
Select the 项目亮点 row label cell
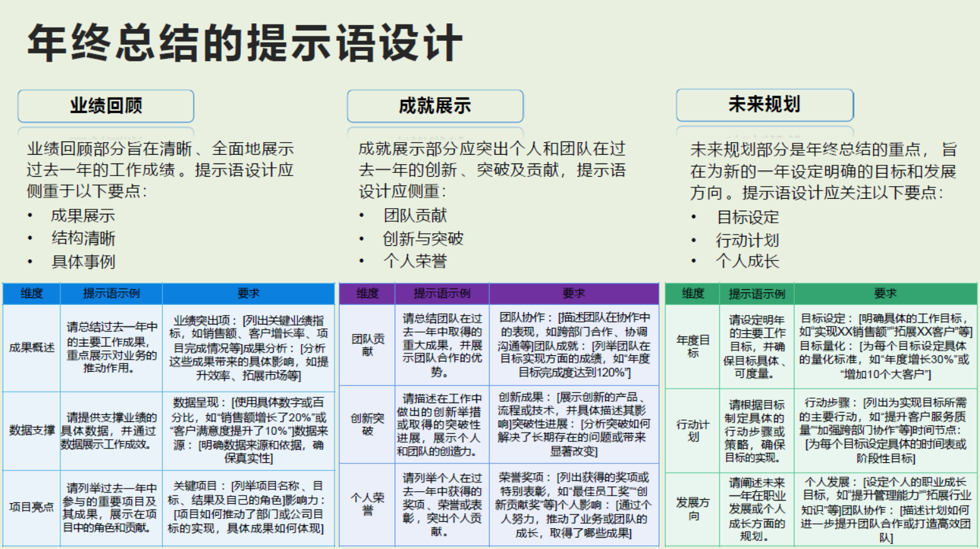click(x=31, y=507)
